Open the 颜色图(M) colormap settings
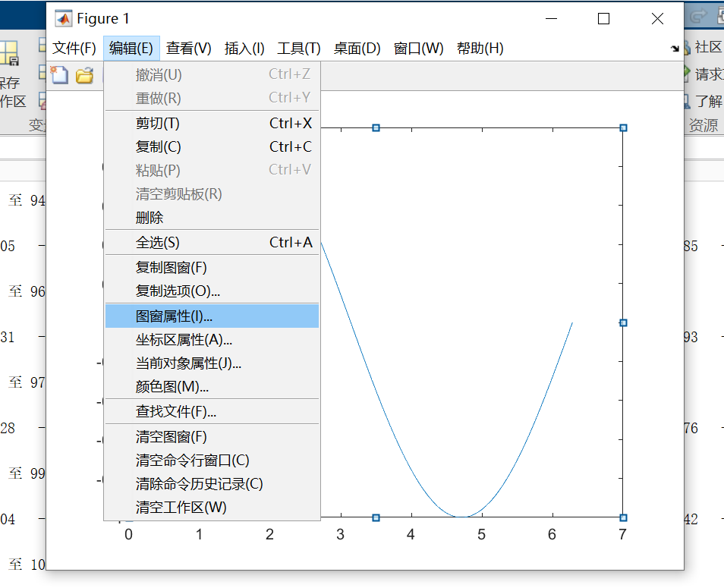Image resolution: width=724 pixels, height=588 pixels. tap(190, 388)
